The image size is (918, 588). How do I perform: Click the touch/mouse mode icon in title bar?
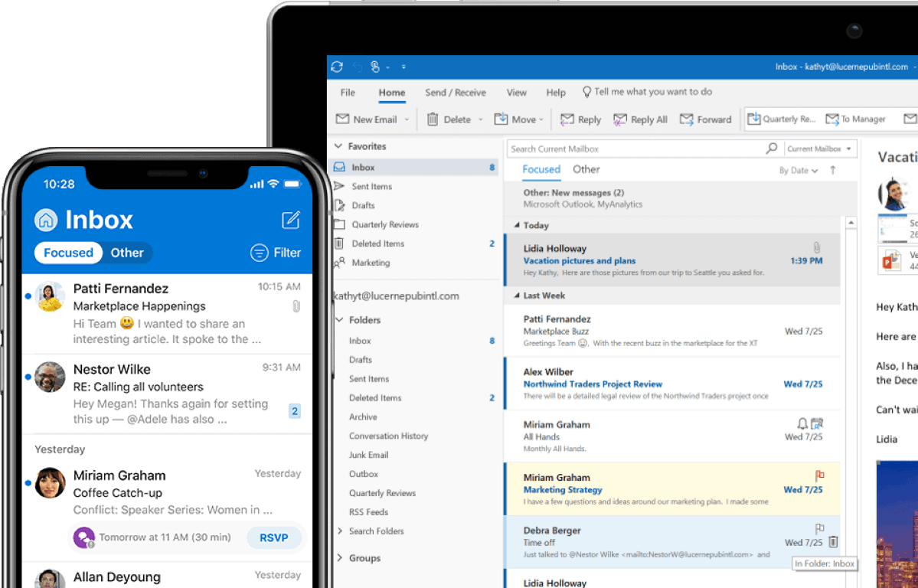[x=375, y=67]
